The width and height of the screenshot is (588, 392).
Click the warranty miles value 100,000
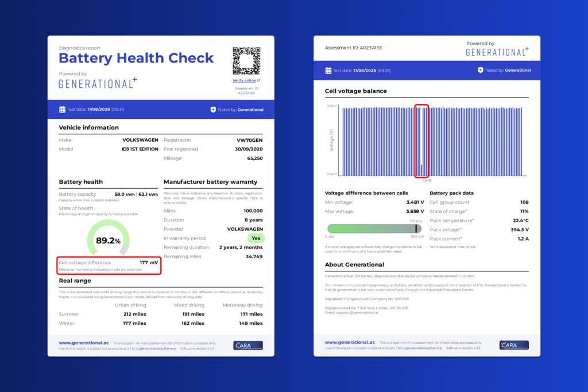coord(253,211)
